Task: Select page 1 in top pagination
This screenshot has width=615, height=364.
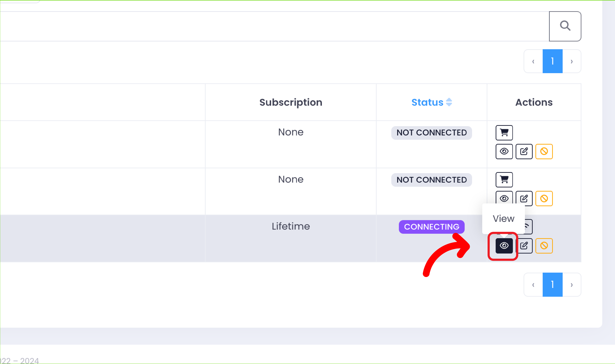Action: point(552,61)
